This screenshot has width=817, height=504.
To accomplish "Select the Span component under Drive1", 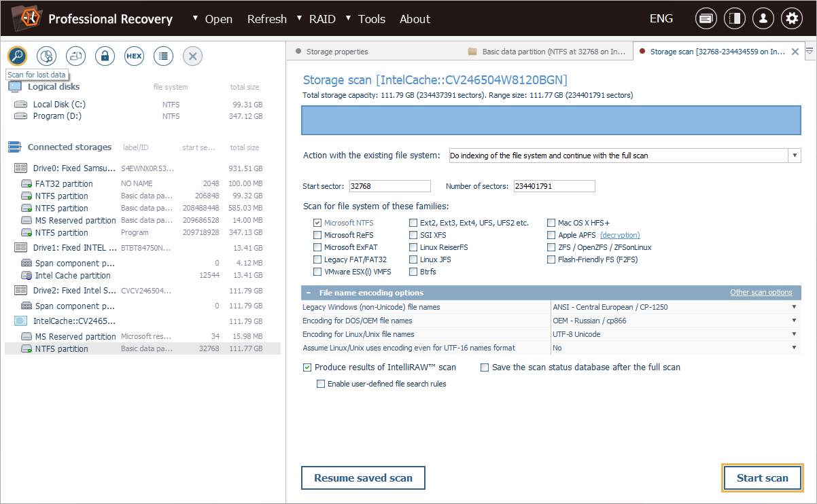I will [x=142, y=263].
